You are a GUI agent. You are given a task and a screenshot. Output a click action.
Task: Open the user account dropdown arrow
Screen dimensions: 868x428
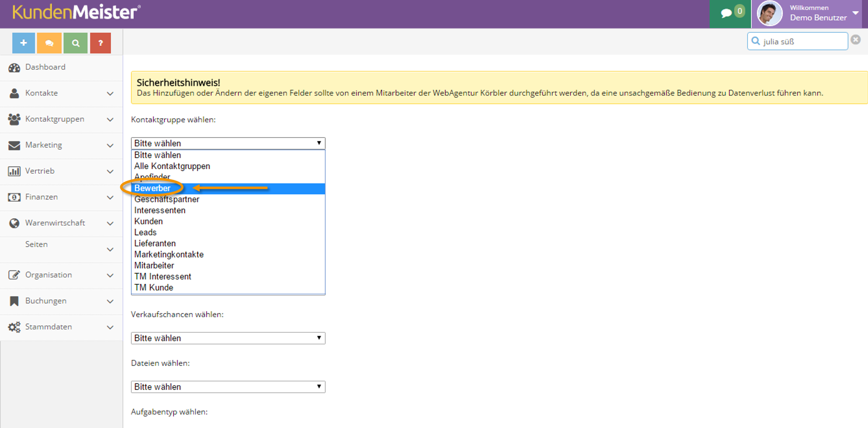(x=856, y=13)
